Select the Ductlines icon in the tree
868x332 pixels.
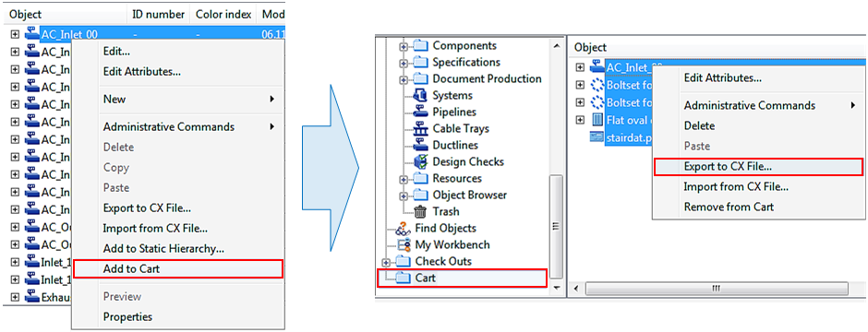coord(420,146)
